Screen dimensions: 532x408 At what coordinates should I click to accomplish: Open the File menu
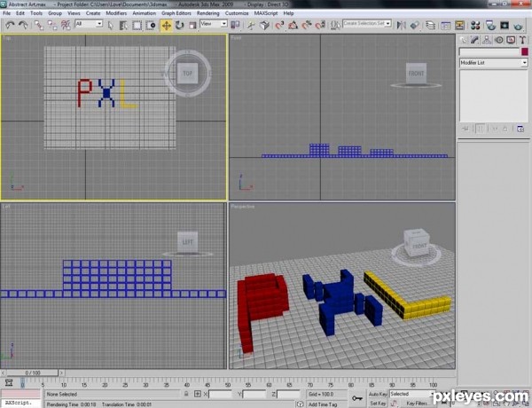(6, 13)
